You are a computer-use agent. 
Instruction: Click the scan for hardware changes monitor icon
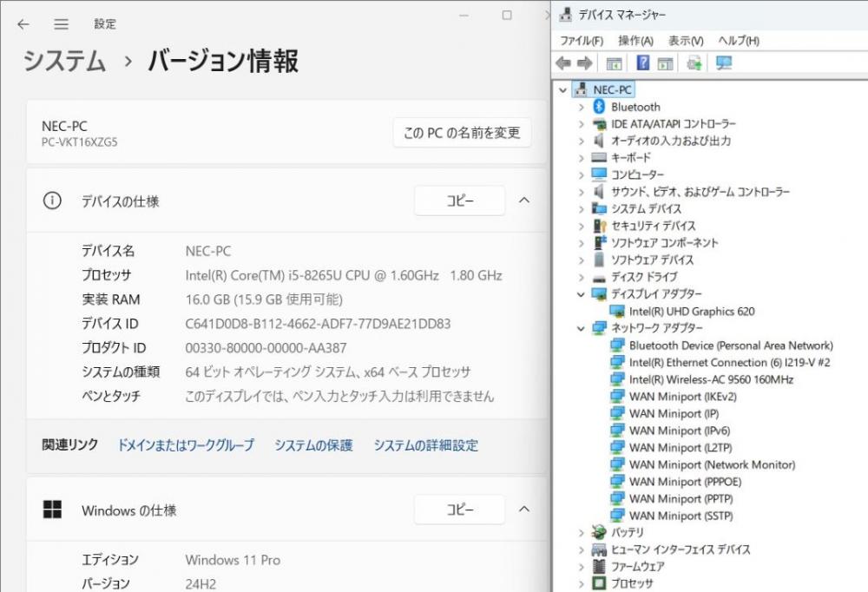coord(724,63)
